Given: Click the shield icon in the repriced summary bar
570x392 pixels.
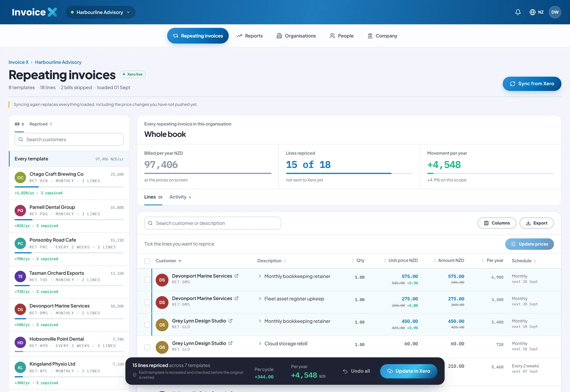Looking at the screenshot, I should (x=135, y=375).
